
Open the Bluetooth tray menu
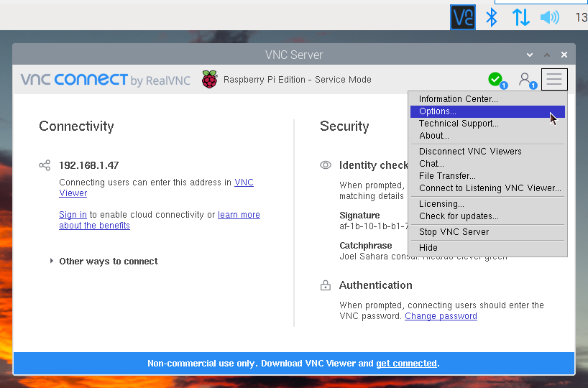(492, 17)
